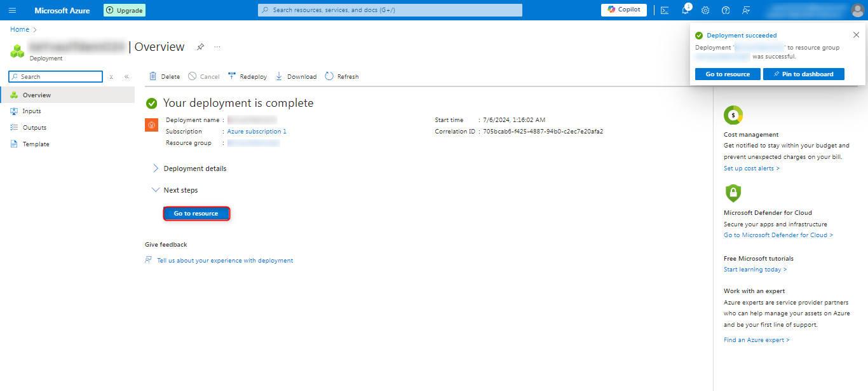Open the notifications bell

coord(686,10)
